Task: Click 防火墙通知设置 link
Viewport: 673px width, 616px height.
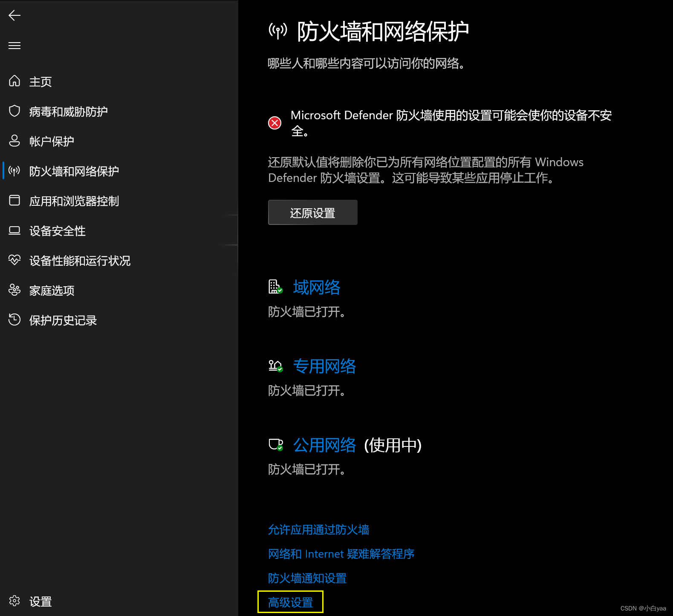Action: coord(307,578)
